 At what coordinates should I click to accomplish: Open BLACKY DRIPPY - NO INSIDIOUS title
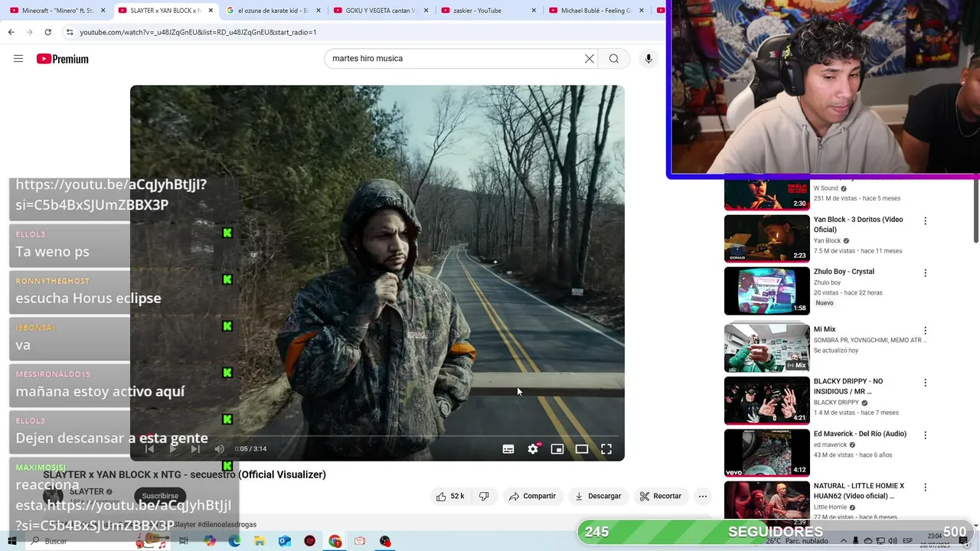848,386
